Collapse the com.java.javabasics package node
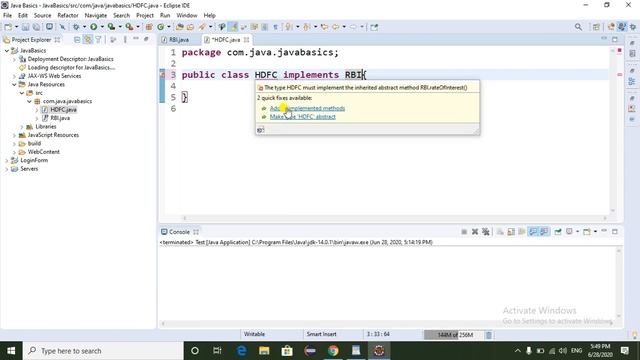Screen dimensions: 640x360 (29, 101)
